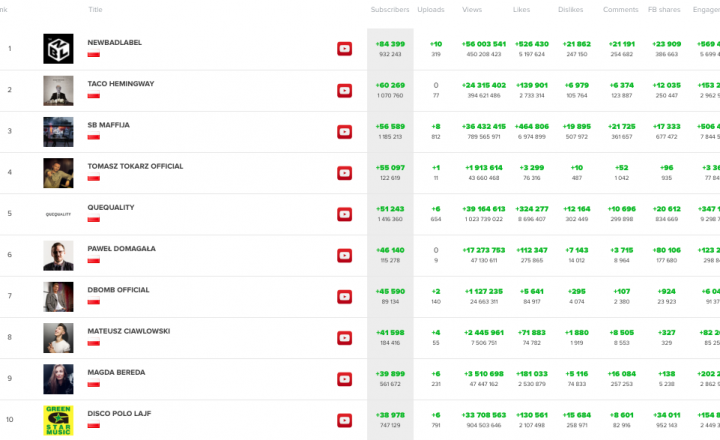This screenshot has width=720, height=440.
Task: Click the Likes column header
Action: tap(522, 9)
